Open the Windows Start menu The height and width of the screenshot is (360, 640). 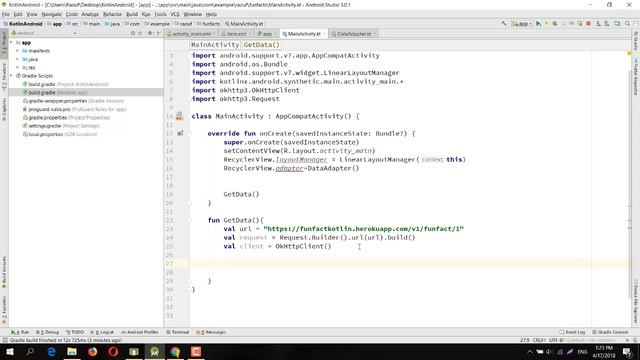pos(9,351)
